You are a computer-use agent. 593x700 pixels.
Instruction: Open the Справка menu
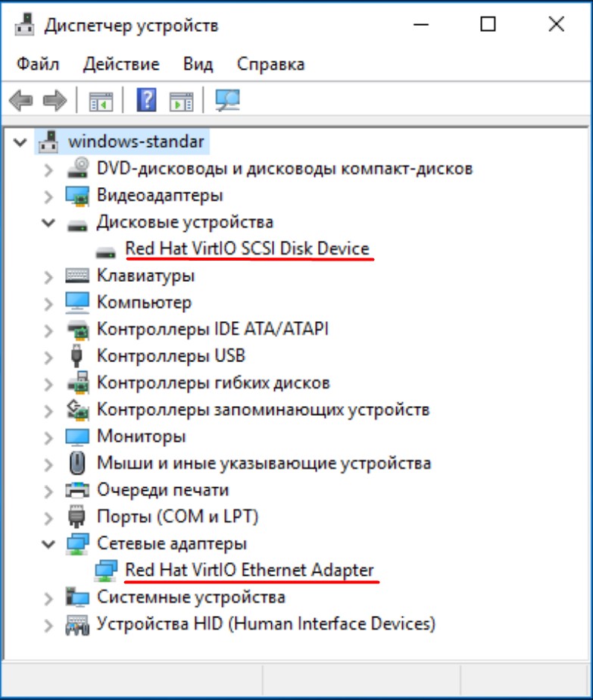pos(270,64)
